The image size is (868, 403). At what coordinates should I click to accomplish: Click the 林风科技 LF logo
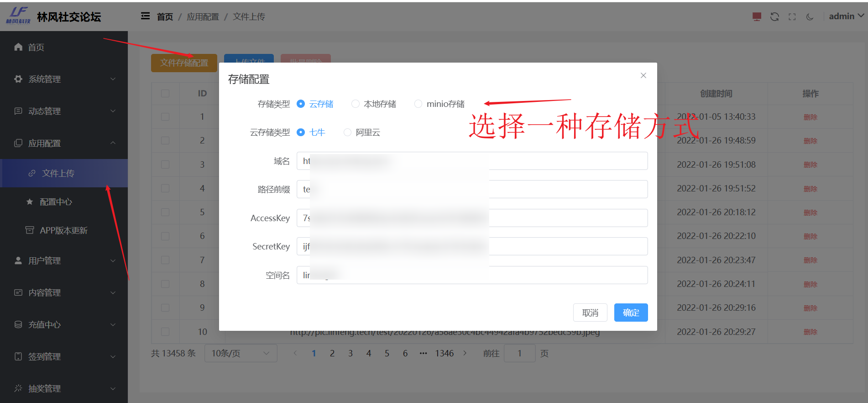tap(18, 16)
